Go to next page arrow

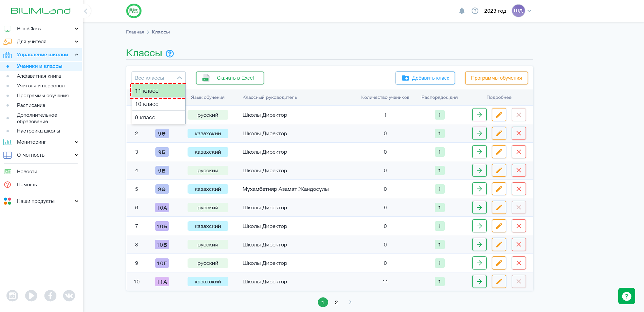click(x=350, y=302)
